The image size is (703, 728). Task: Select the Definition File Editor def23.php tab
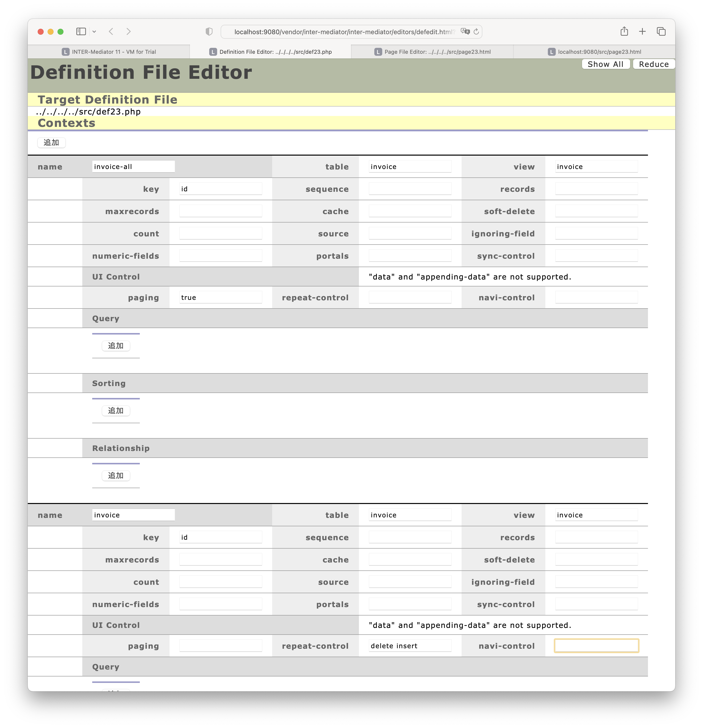coord(270,52)
